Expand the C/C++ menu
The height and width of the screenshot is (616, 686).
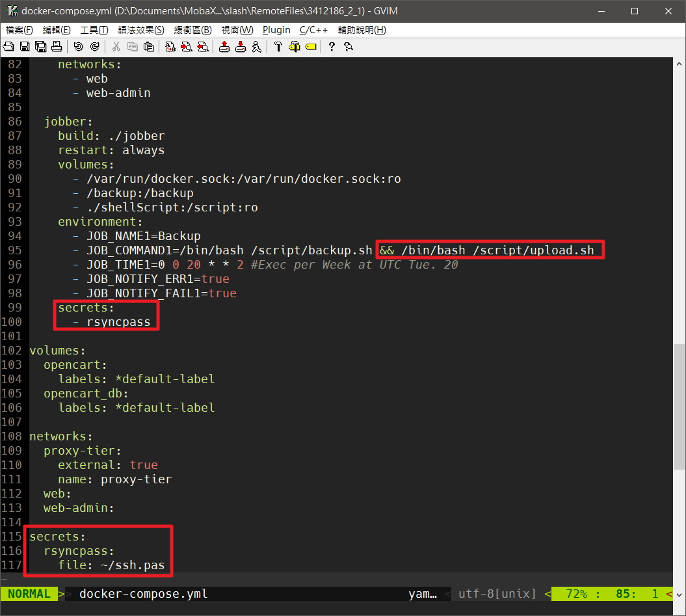point(314,30)
